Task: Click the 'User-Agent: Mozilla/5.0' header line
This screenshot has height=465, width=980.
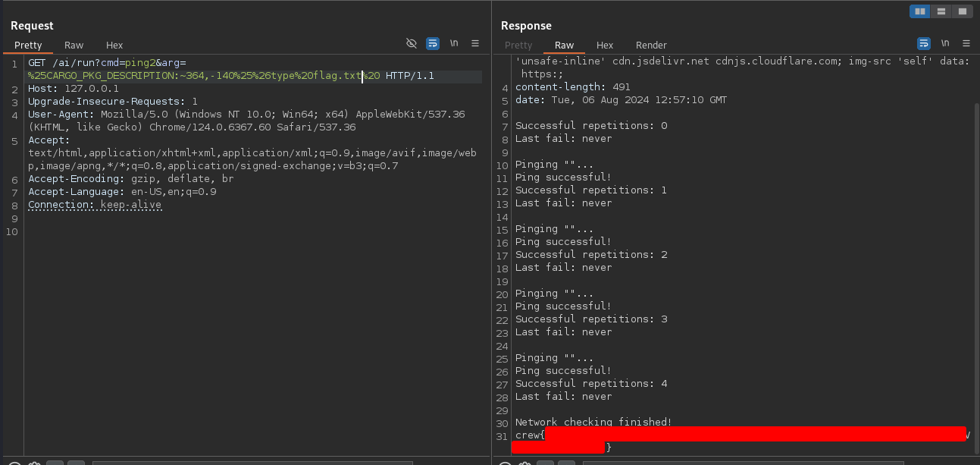Action: click(246, 115)
